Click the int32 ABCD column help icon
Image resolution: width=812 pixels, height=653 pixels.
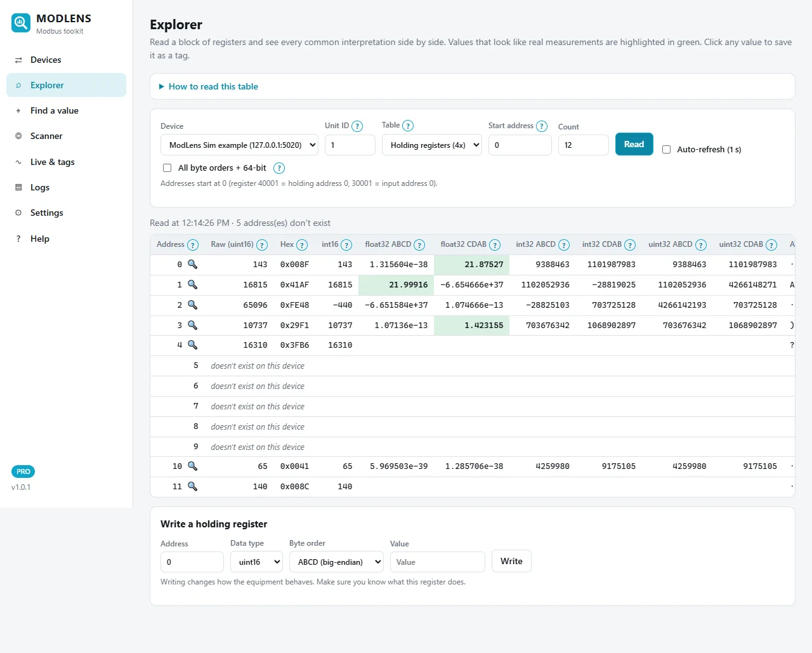coord(564,245)
